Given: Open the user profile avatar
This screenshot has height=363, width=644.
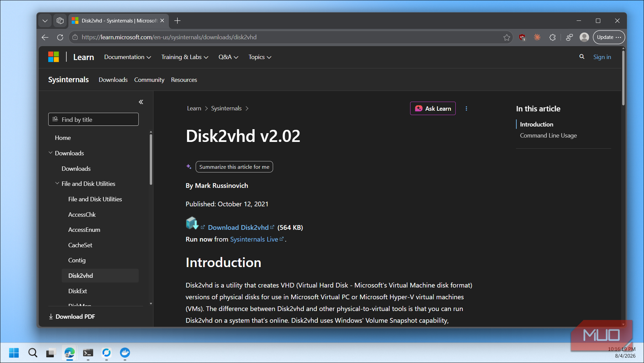Looking at the screenshot, I should tap(584, 37).
